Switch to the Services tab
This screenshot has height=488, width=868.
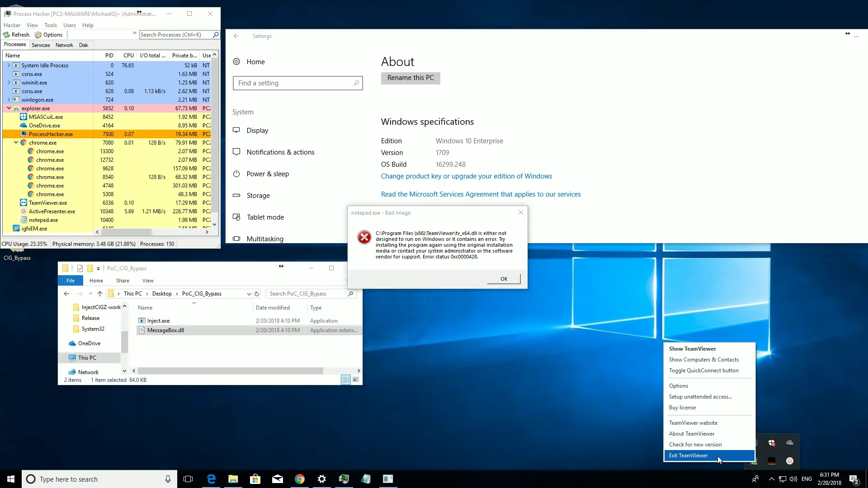pyautogui.click(x=41, y=45)
